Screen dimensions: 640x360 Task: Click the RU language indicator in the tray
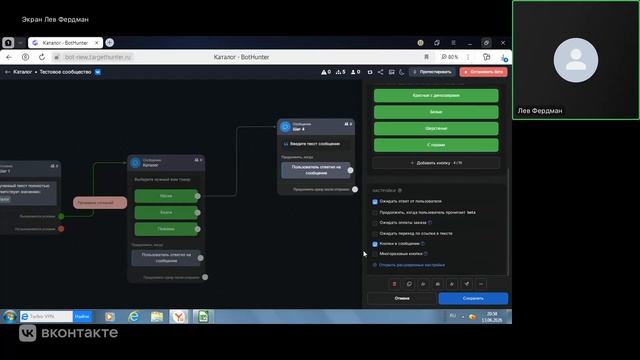click(453, 316)
